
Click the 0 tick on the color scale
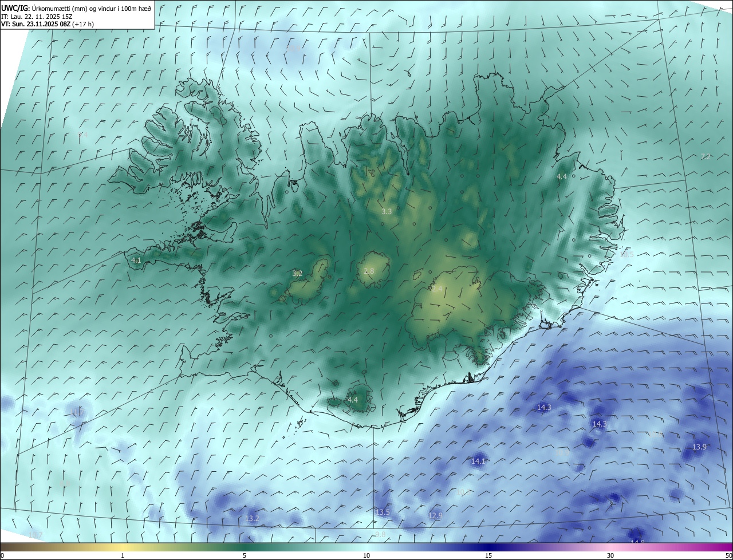2,555
